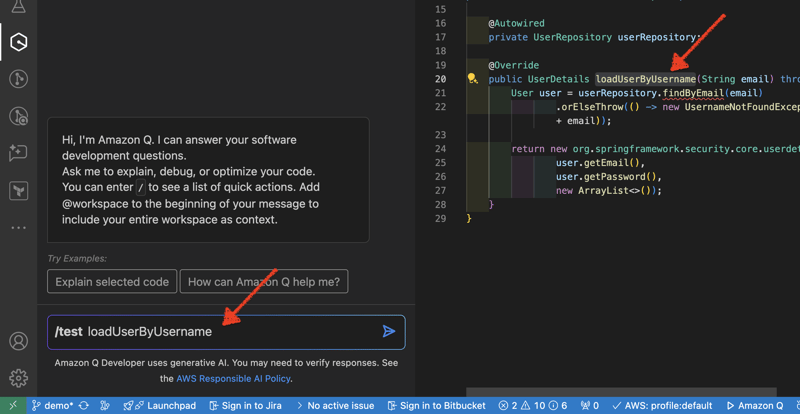This screenshot has height=414, width=800.
Task: Open the remote window indicator in status bar
Action: click(13, 406)
